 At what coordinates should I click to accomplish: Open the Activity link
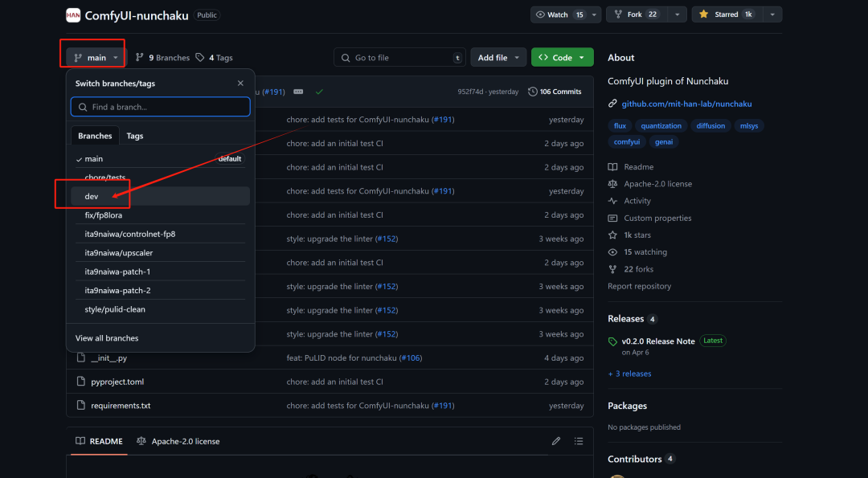pos(629,201)
